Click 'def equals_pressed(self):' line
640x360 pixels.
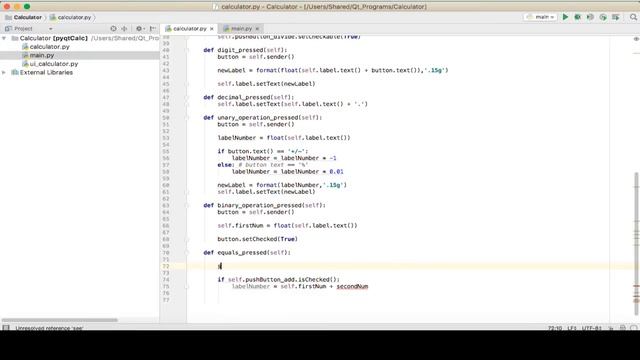[x=247, y=253]
